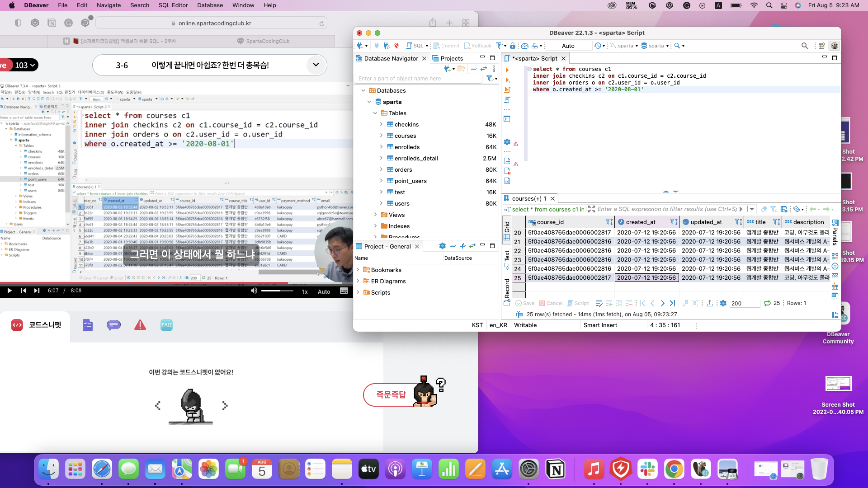Viewport: 868px width, 488px height.
Task: Click the Reconnect icon in DBeaver toolbar
Action: click(387, 46)
